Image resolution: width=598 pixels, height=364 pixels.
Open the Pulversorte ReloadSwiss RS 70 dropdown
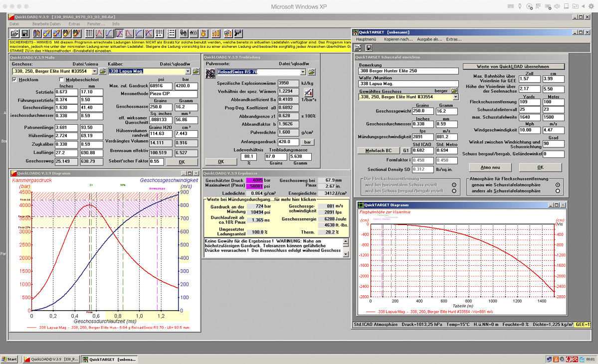303,72
